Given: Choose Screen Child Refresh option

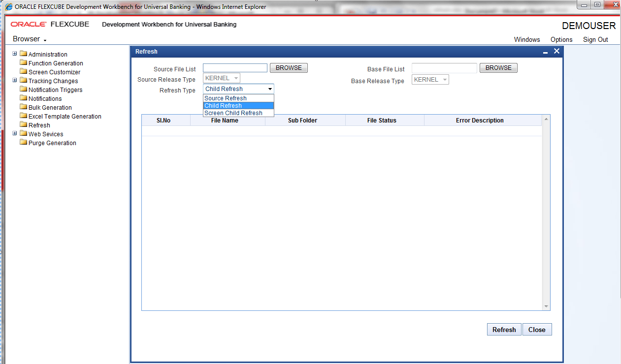Looking at the screenshot, I should pos(238,113).
